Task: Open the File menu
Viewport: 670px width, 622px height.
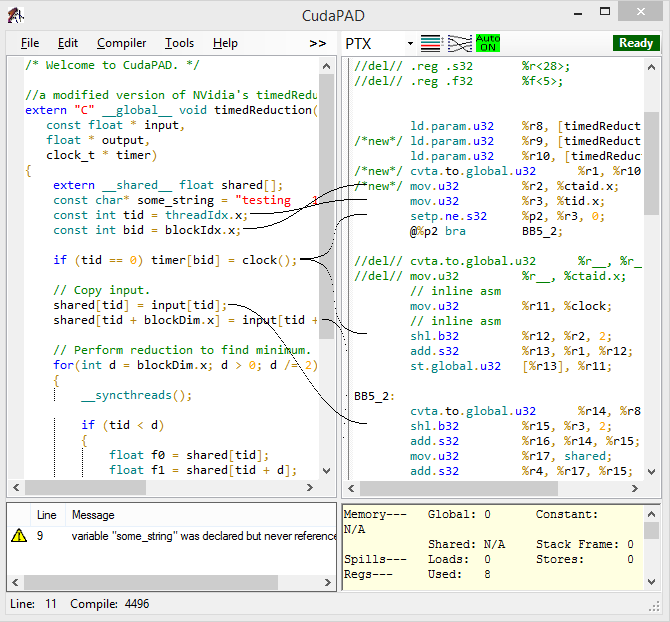Action: (x=30, y=43)
